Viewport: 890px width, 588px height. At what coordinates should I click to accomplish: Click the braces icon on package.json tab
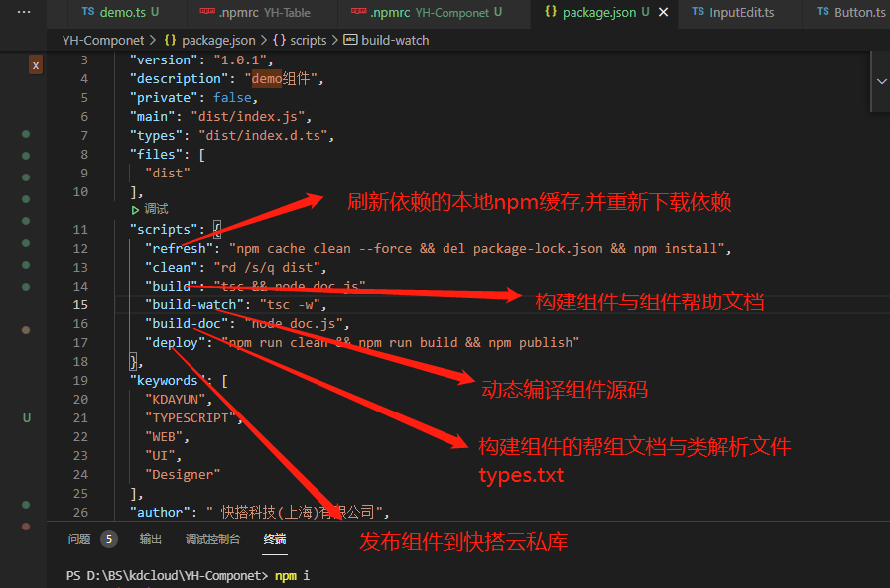click(x=551, y=13)
